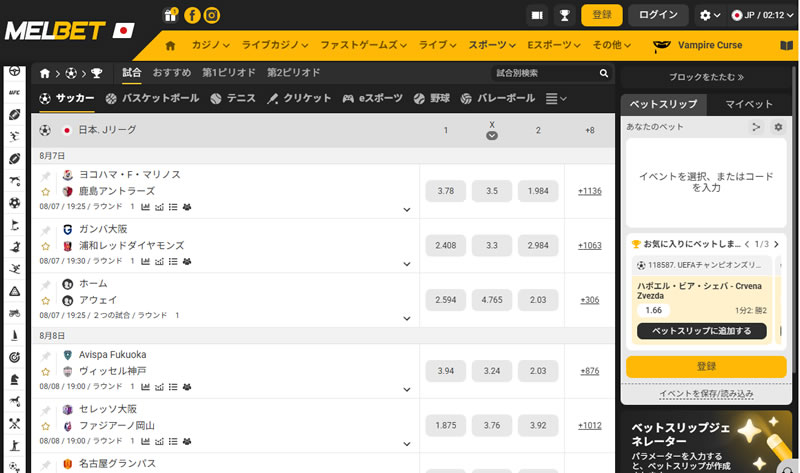Click the 登録 button in header

pos(602,15)
